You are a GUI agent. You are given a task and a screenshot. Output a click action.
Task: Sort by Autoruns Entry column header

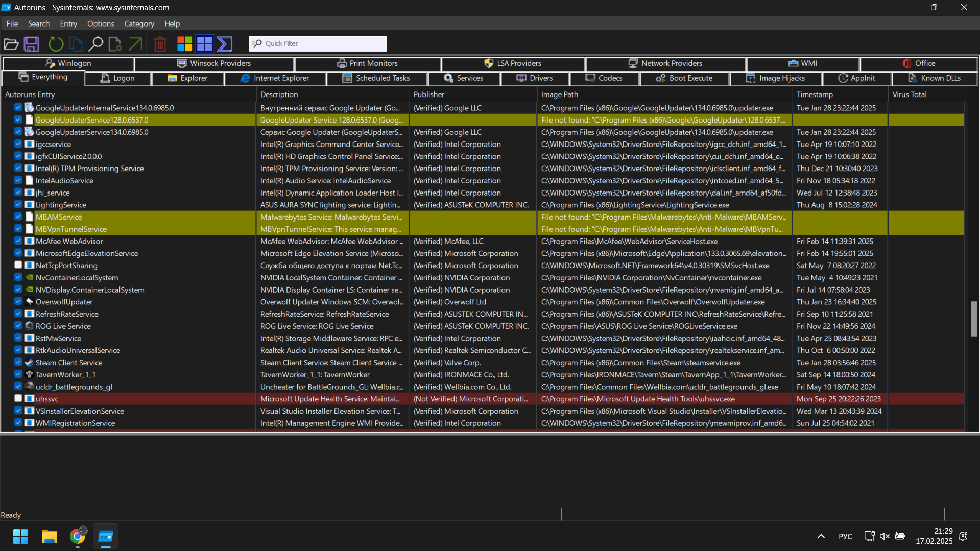pos(128,94)
